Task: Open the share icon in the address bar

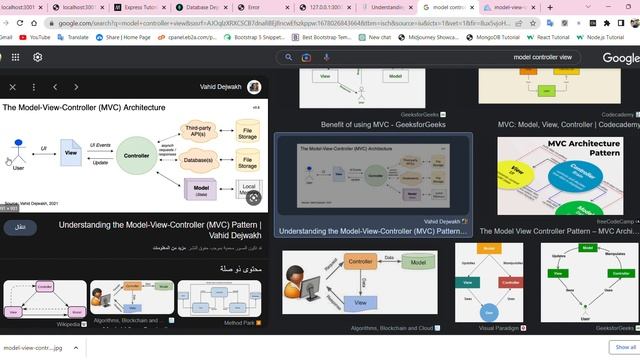Action: 519,23
